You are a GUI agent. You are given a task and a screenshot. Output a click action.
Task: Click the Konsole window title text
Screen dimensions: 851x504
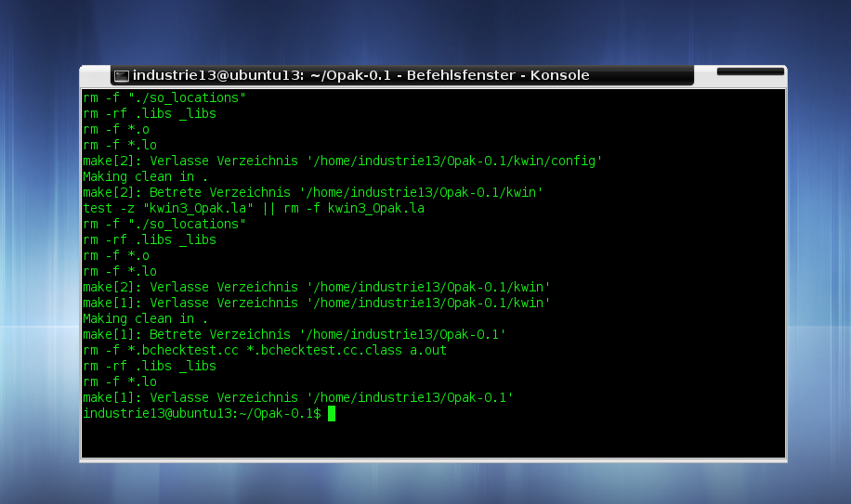point(360,75)
